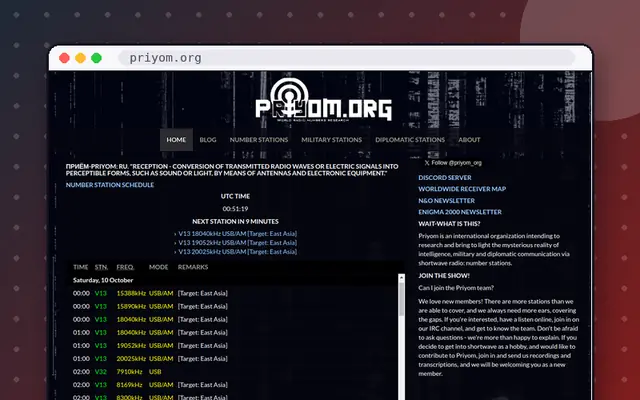Click the schedule scrollbar thumb
Viewport: 640px width, 400px height.
pyautogui.click(x=401, y=299)
